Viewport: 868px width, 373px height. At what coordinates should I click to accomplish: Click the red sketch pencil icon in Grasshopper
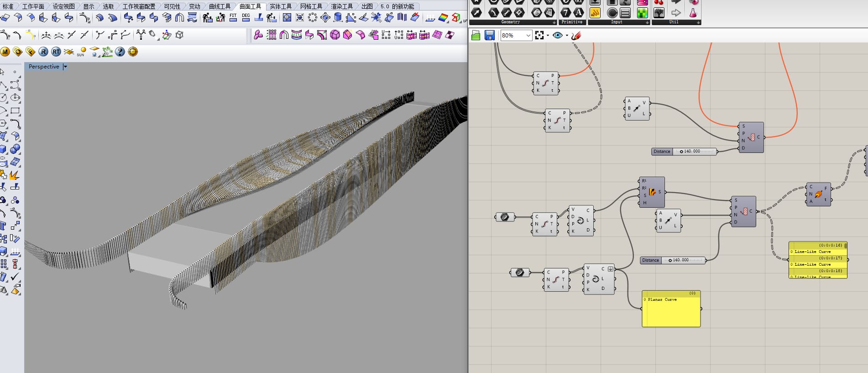pos(576,35)
